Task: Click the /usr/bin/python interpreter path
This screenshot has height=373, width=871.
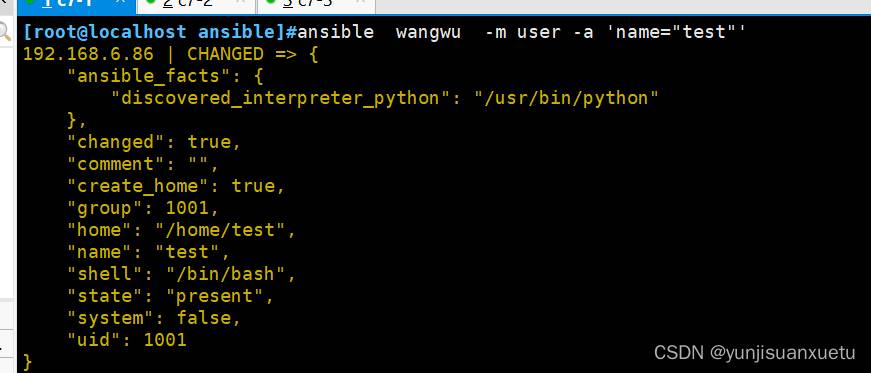Action: coord(566,98)
